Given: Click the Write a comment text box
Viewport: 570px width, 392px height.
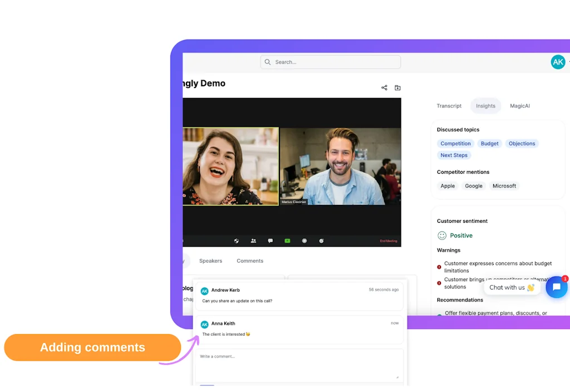Looking at the screenshot, I should (x=299, y=364).
